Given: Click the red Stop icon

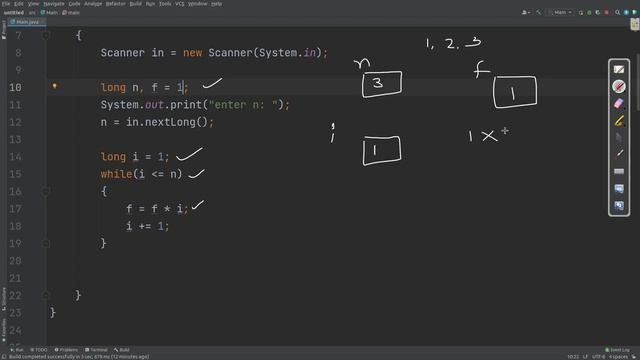Looking at the screenshot, I should [607, 13].
